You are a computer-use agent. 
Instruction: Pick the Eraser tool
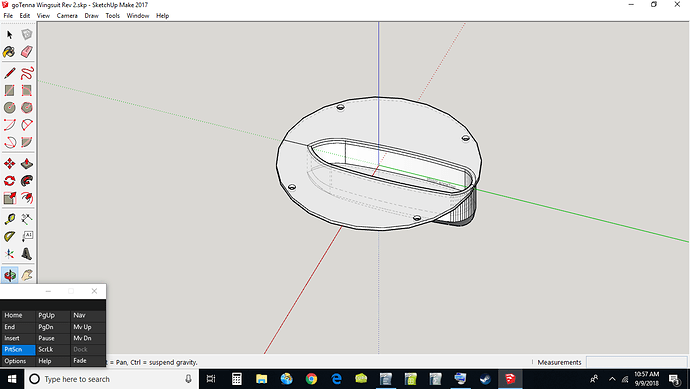[x=27, y=52]
